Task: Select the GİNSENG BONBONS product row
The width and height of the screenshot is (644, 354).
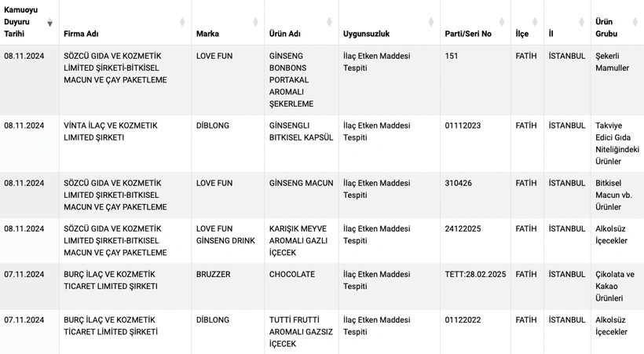Action: (x=322, y=80)
